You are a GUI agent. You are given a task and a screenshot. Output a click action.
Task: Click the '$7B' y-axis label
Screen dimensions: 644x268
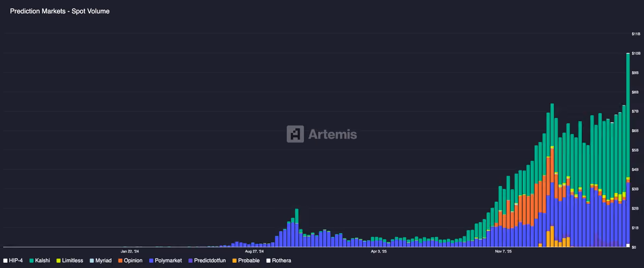coord(635,111)
